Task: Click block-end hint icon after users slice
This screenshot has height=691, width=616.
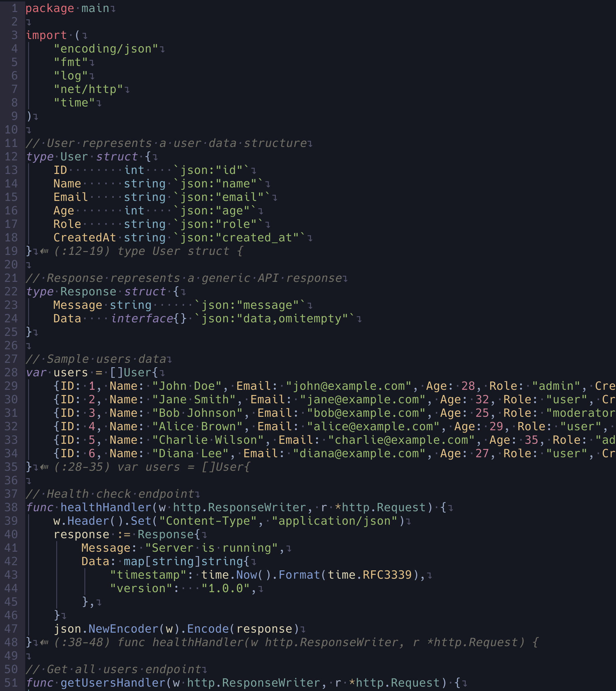Action: click(x=44, y=467)
